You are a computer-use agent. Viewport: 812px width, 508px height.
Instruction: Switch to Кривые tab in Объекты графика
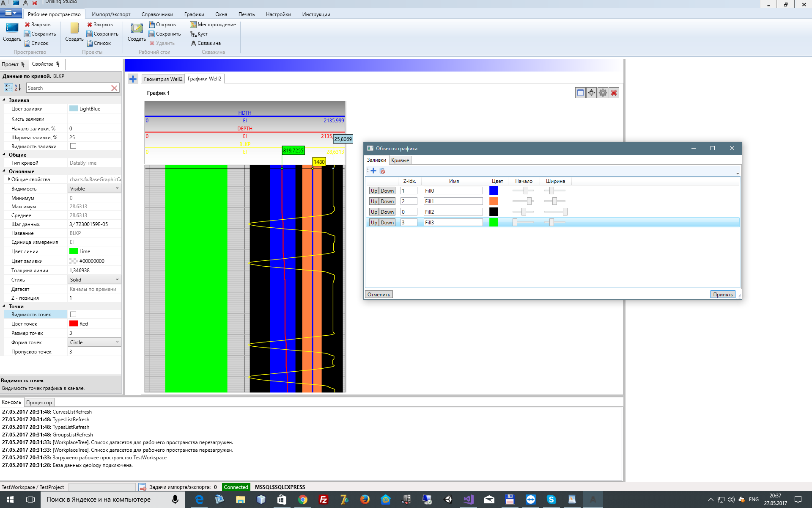400,160
